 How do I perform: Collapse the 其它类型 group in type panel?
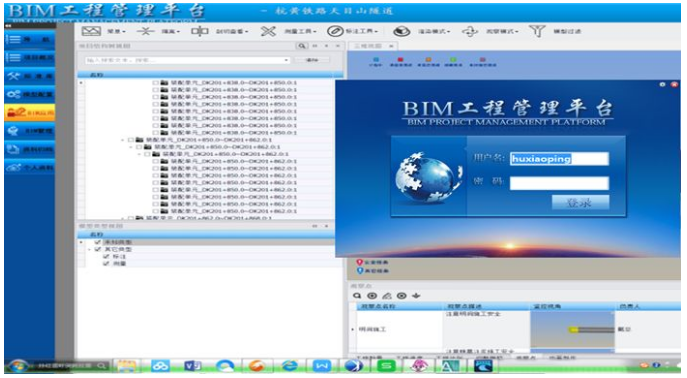click(x=89, y=249)
